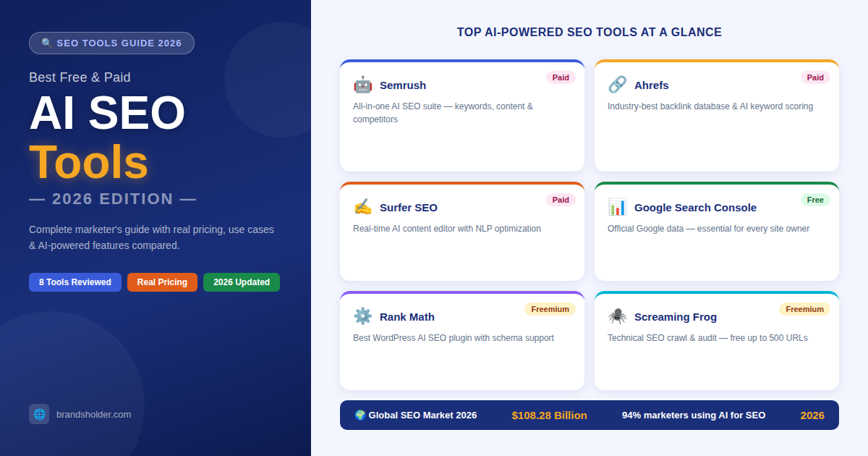Click the large "AI SEO" headline
Screen dimensions: 868x456
107,113
